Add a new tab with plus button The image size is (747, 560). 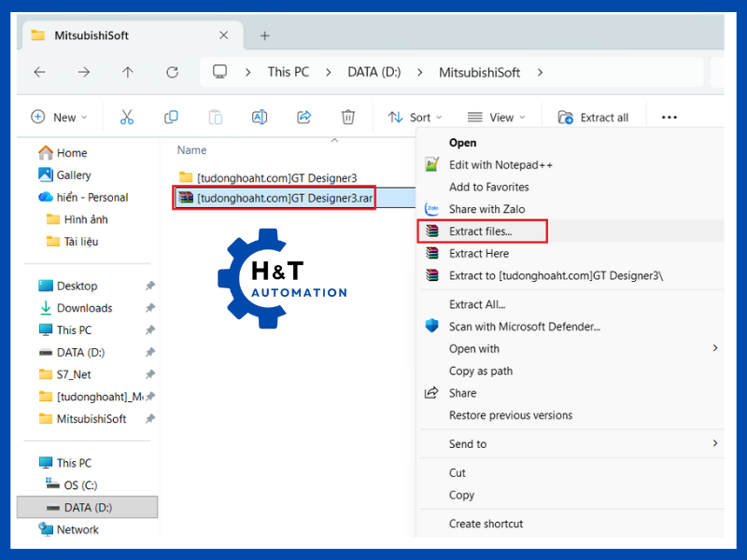tap(264, 35)
